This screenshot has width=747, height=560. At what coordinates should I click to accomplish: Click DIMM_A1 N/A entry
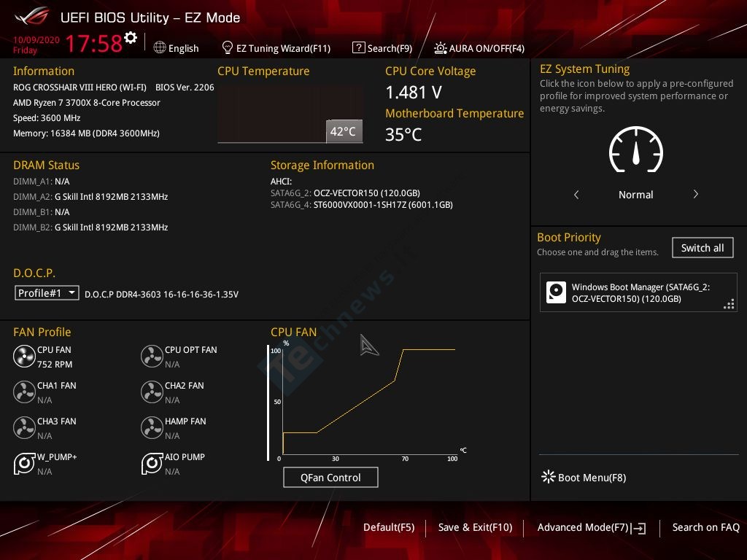pyautogui.click(x=42, y=182)
